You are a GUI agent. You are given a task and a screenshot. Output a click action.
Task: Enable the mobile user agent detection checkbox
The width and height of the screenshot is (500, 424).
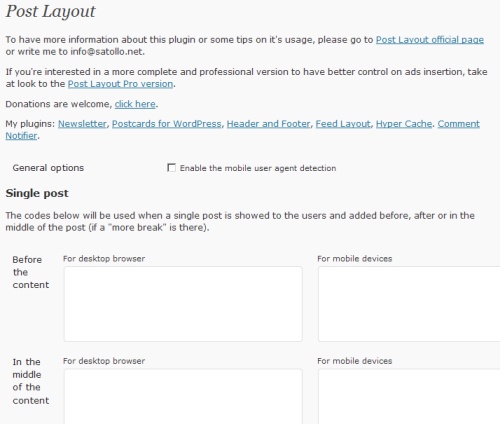171,168
